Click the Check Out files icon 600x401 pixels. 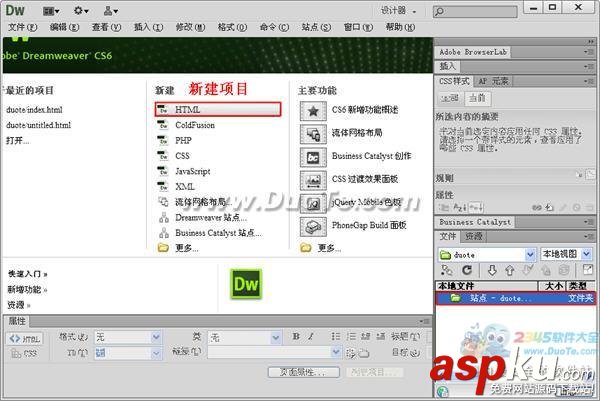click(x=528, y=270)
